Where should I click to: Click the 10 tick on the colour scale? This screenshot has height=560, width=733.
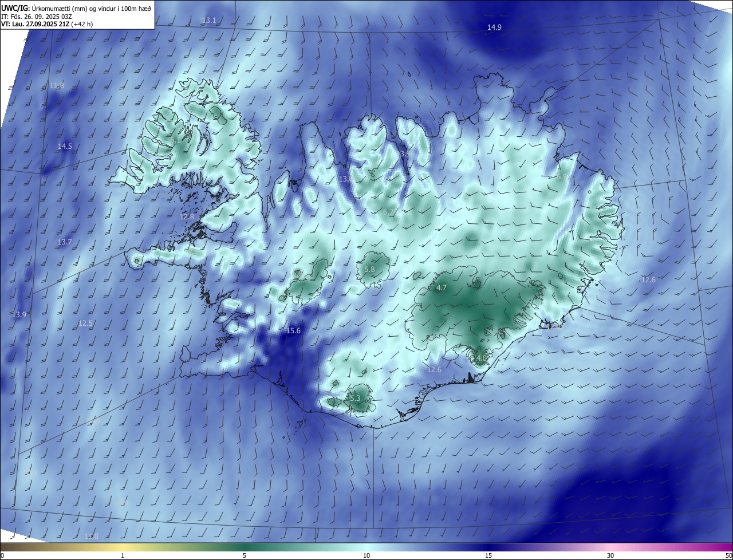(x=366, y=555)
